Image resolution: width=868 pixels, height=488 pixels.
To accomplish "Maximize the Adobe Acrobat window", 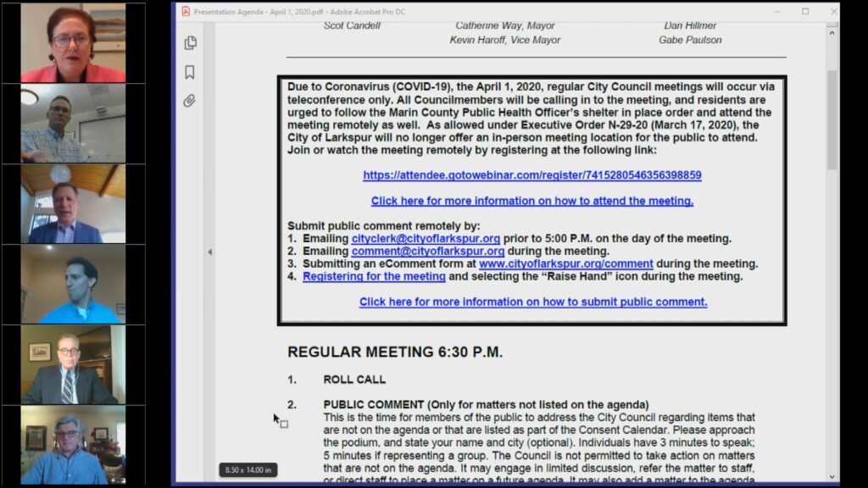I will pyautogui.click(x=805, y=12).
